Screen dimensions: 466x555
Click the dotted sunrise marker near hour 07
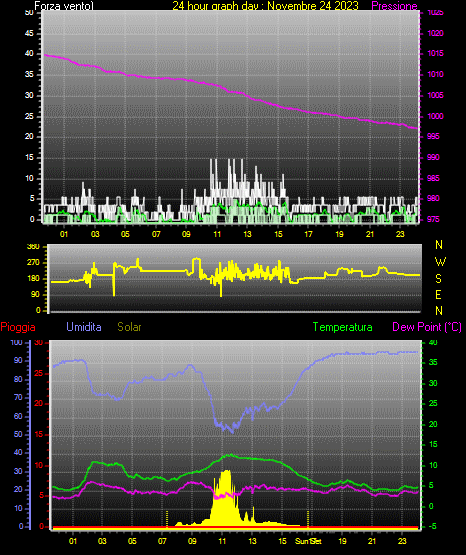click(x=167, y=519)
